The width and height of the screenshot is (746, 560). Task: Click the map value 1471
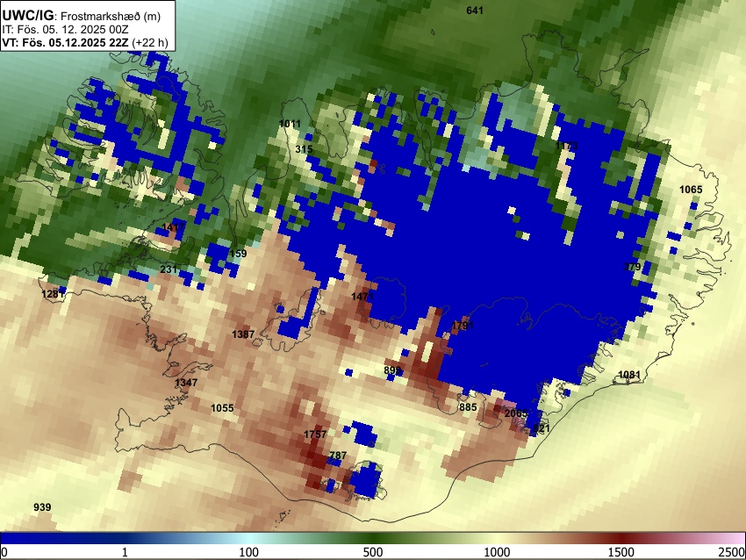(x=362, y=297)
